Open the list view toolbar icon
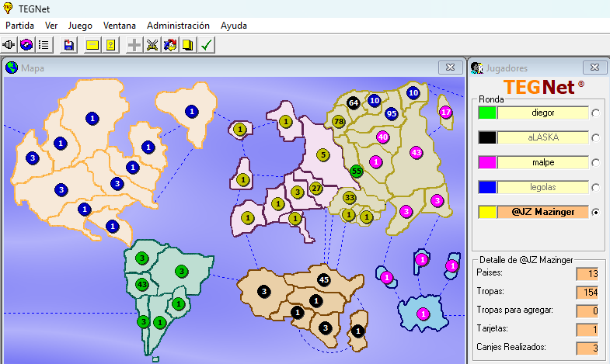Image resolution: width=610 pixels, height=364 pixels. [44, 45]
